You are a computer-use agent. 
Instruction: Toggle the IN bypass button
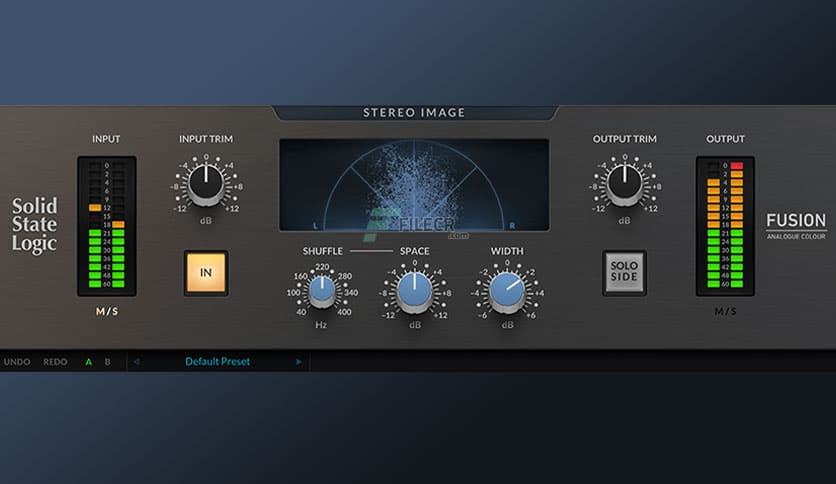point(206,272)
